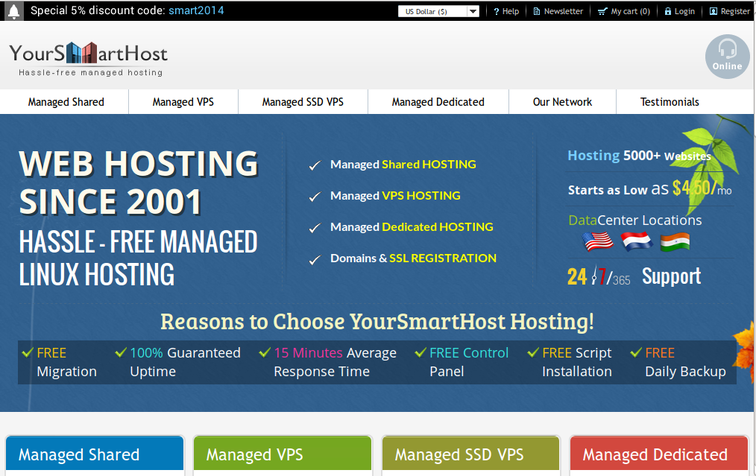
Task: Select the green Managed VPS plan card
Action: (x=283, y=454)
